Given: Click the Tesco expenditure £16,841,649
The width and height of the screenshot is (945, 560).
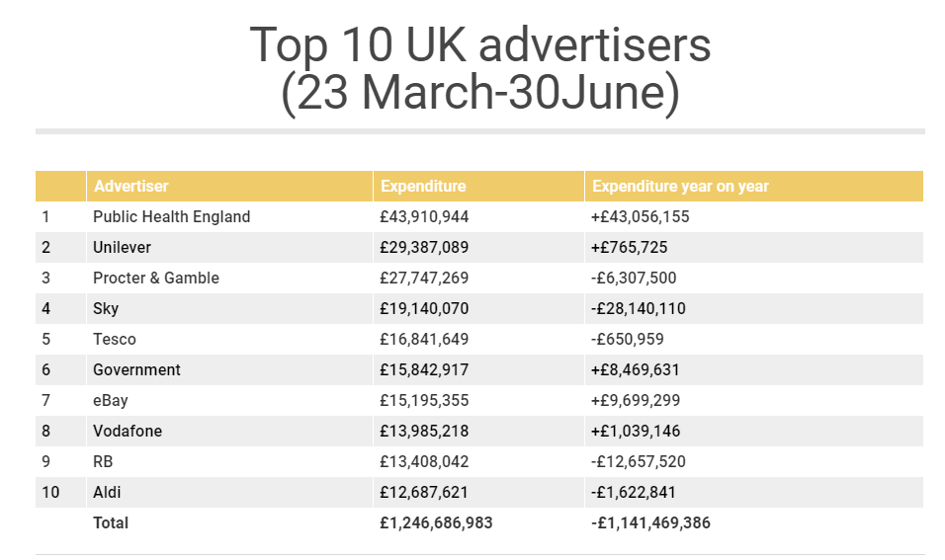Looking at the screenshot, I should tap(424, 339).
